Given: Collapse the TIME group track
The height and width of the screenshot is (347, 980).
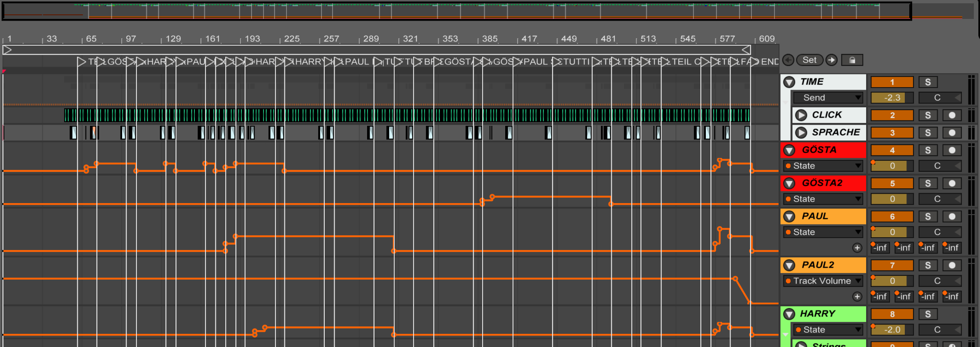Looking at the screenshot, I should tap(789, 82).
